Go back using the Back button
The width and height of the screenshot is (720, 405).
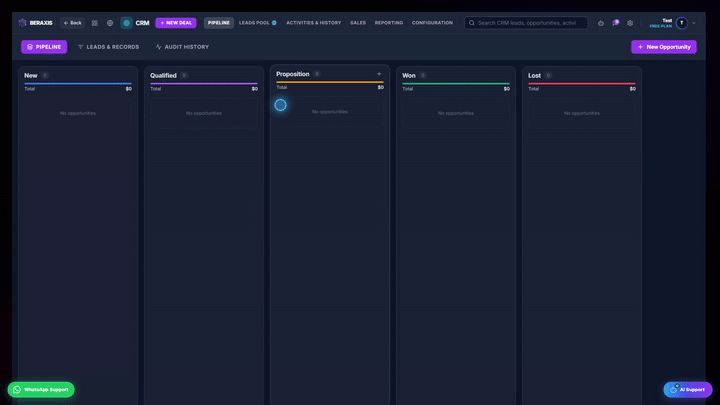tap(73, 22)
